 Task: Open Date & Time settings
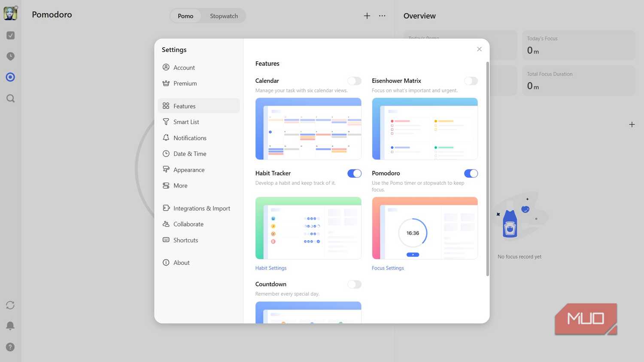click(199, 154)
